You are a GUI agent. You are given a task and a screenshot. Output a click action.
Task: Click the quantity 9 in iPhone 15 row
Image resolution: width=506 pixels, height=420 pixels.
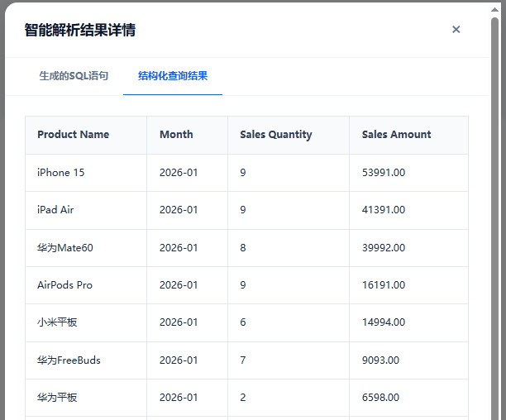(243, 173)
